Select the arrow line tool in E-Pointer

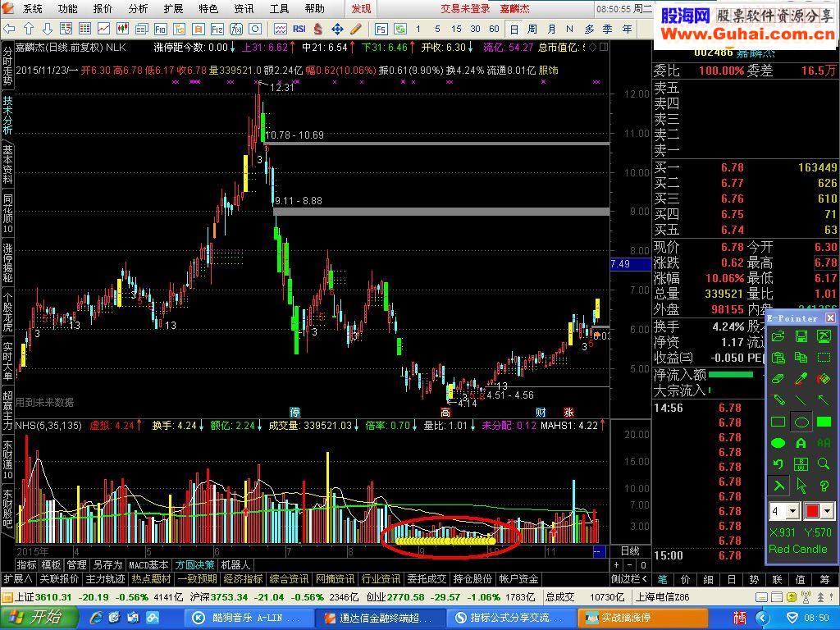pos(824,400)
